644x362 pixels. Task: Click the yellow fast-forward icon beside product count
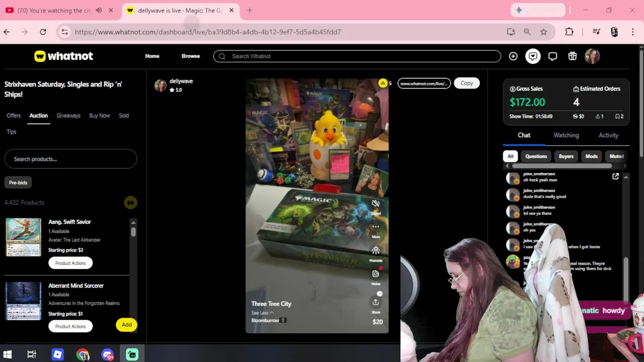click(130, 203)
